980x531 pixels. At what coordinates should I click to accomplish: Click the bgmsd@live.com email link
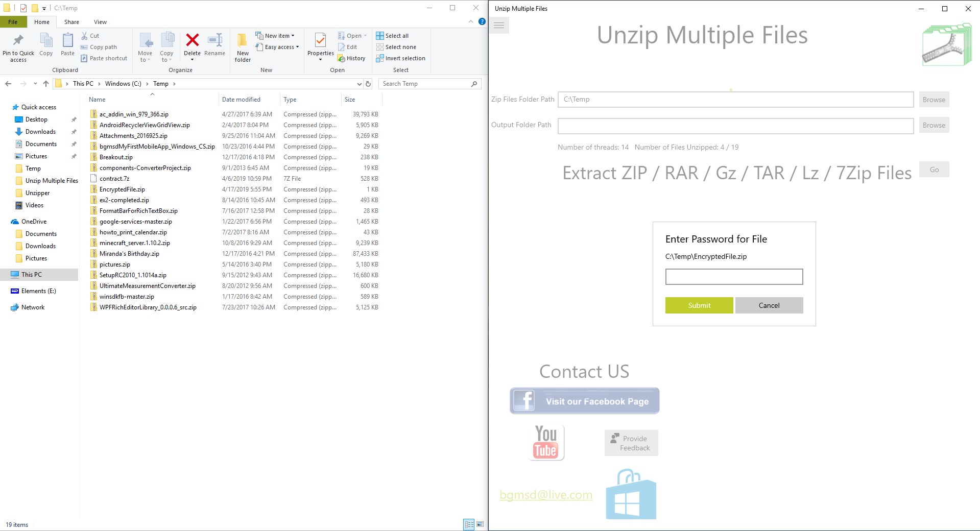(545, 494)
